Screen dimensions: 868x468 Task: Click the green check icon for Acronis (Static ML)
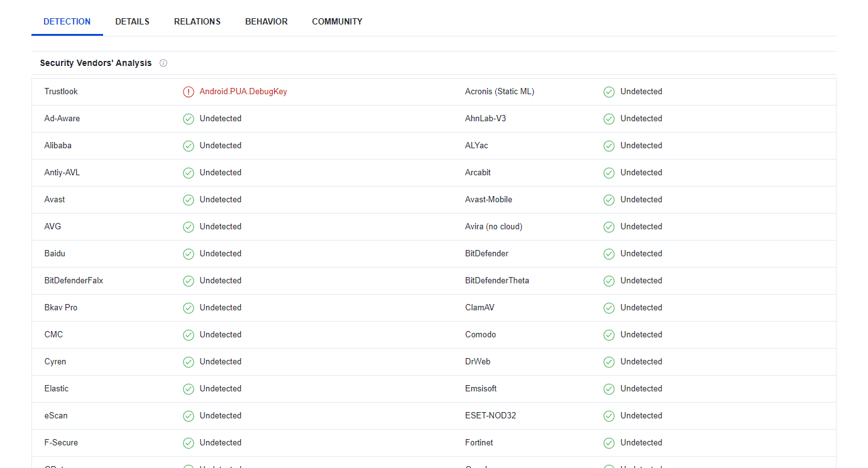click(x=609, y=92)
